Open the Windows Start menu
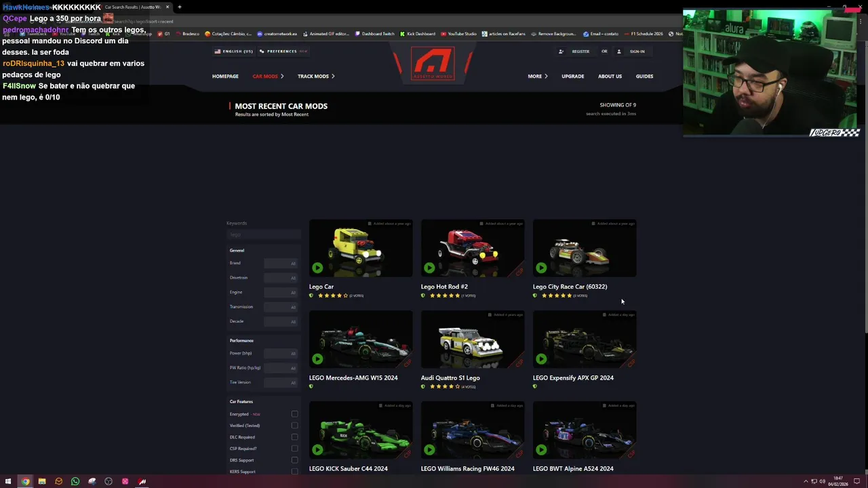The height and width of the screenshot is (488, 868). pos(9,481)
